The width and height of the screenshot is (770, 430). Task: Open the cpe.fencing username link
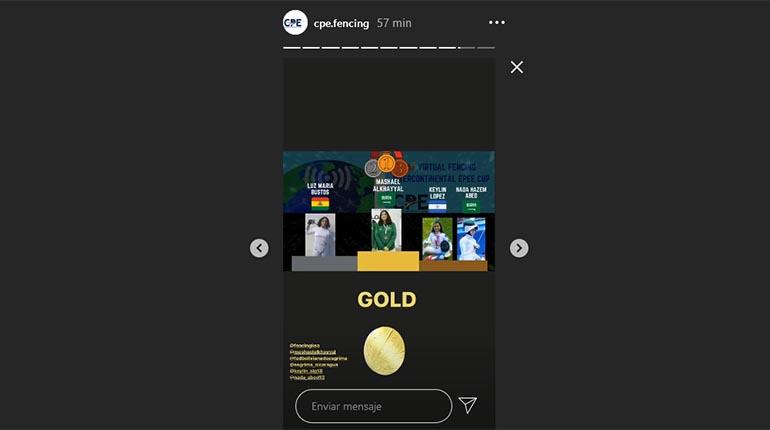coord(341,23)
